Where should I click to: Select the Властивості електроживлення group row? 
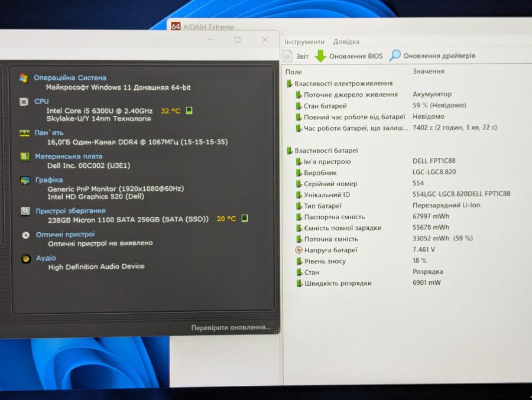point(339,83)
